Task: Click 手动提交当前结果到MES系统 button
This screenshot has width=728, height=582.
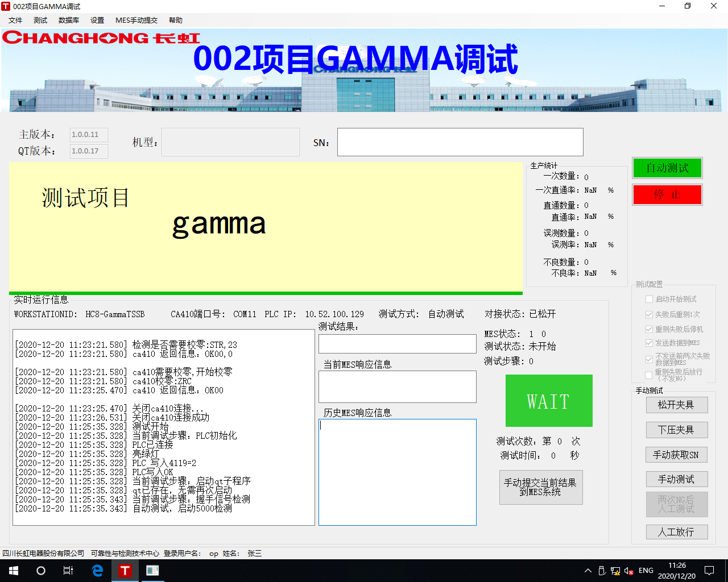Action: pos(541,487)
